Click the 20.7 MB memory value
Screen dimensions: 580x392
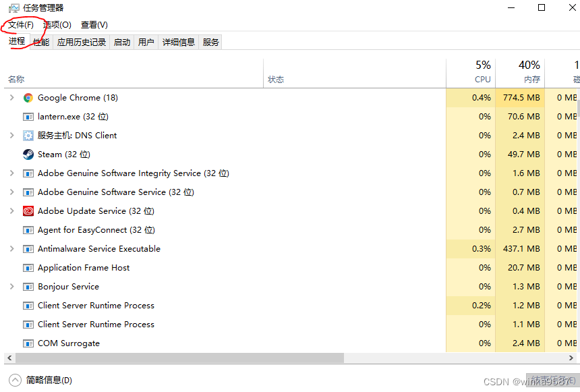point(524,268)
